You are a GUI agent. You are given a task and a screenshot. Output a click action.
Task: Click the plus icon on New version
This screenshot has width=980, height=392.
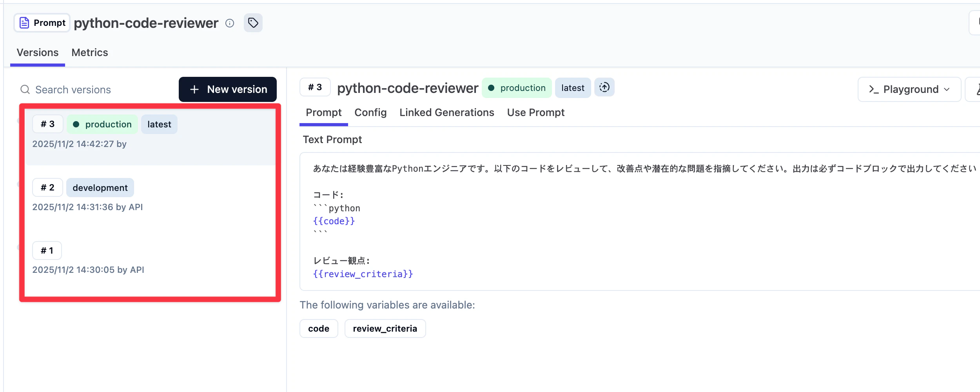click(x=194, y=89)
